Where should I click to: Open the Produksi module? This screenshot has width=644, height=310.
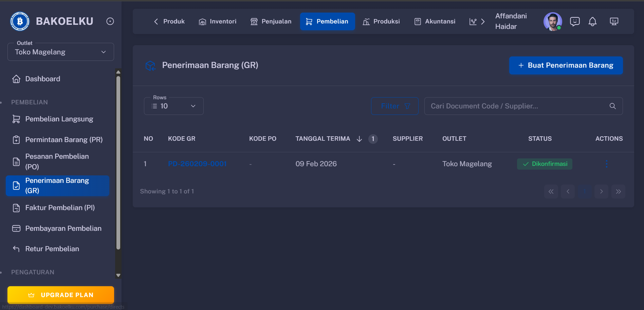click(x=382, y=21)
